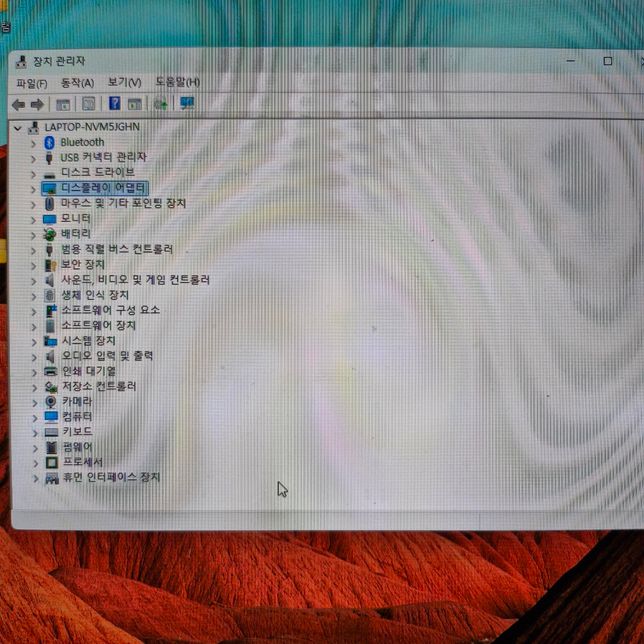644x644 pixels.
Task: Open the 보기(V) menu
Action: pyautogui.click(x=124, y=82)
